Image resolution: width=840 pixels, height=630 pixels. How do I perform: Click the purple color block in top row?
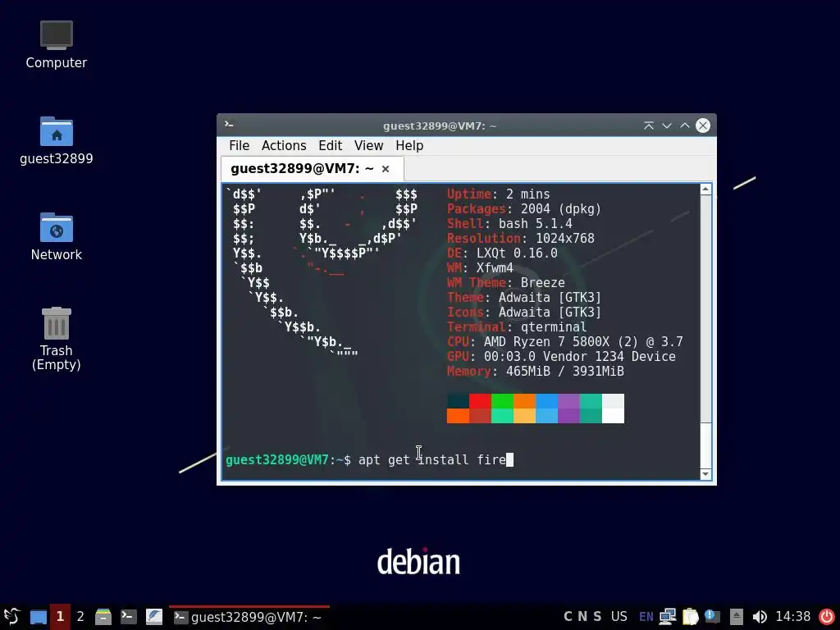[569, 401]
